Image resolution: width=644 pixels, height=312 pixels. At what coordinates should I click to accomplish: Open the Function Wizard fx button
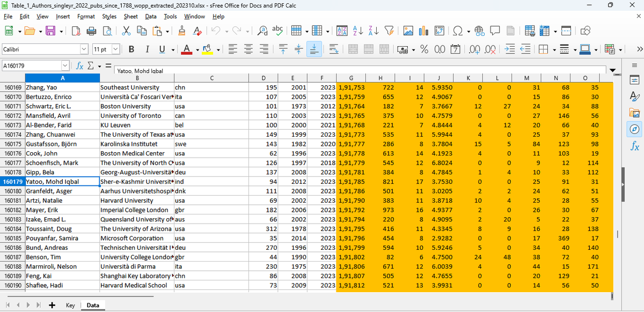(x=79, y=66)
